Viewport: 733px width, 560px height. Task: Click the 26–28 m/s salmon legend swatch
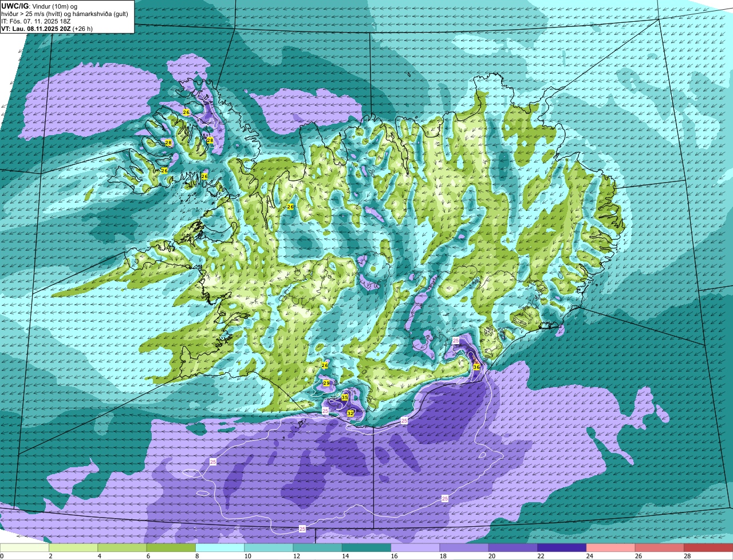click(660, 547)
